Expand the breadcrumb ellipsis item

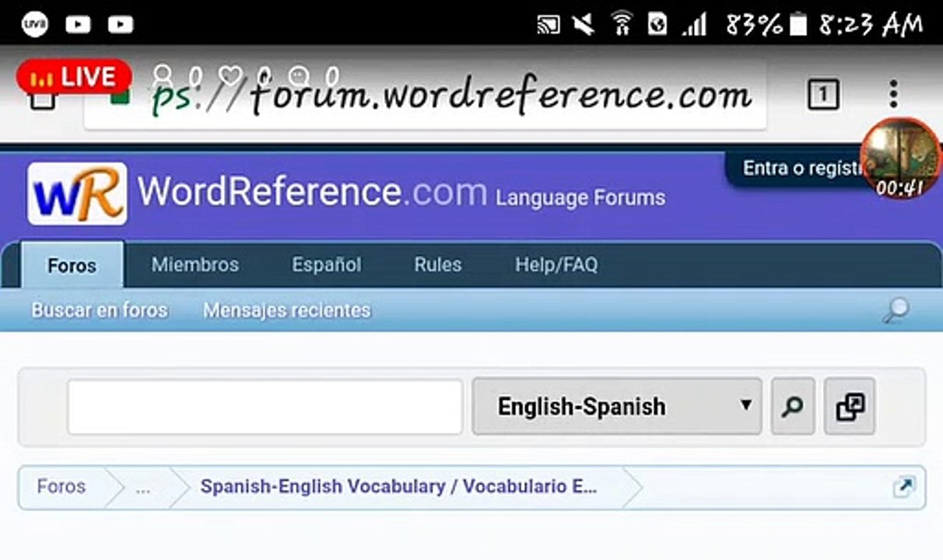tap(142, 488)
